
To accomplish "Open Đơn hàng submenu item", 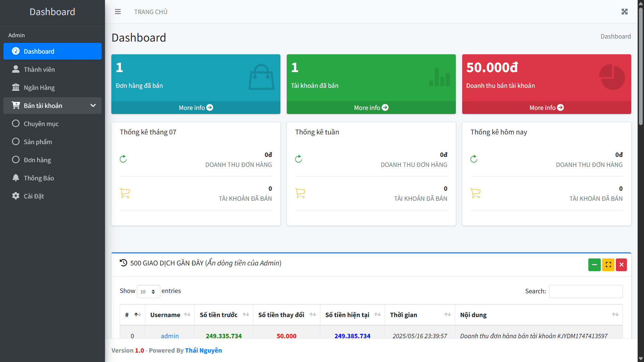I will click(52, 160).
